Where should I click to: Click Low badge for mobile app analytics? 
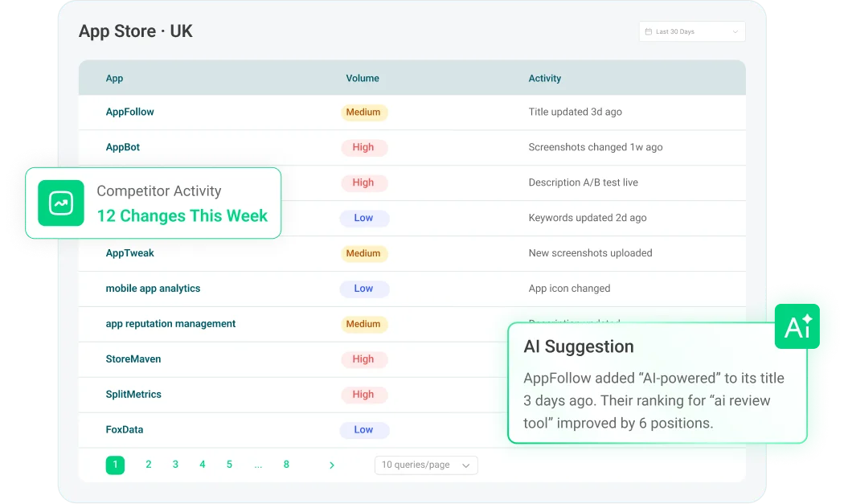tap(364, 289)
